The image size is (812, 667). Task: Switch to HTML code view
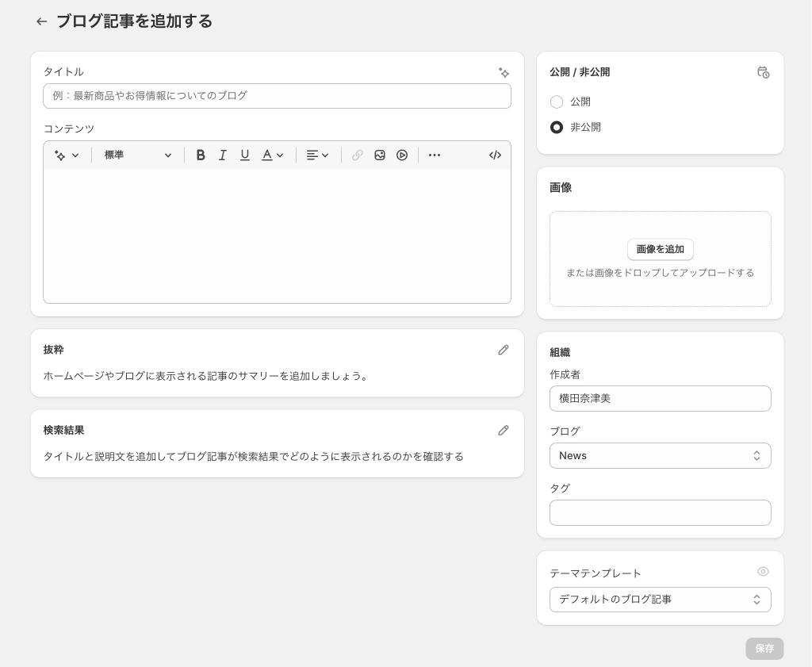(495, 155)
